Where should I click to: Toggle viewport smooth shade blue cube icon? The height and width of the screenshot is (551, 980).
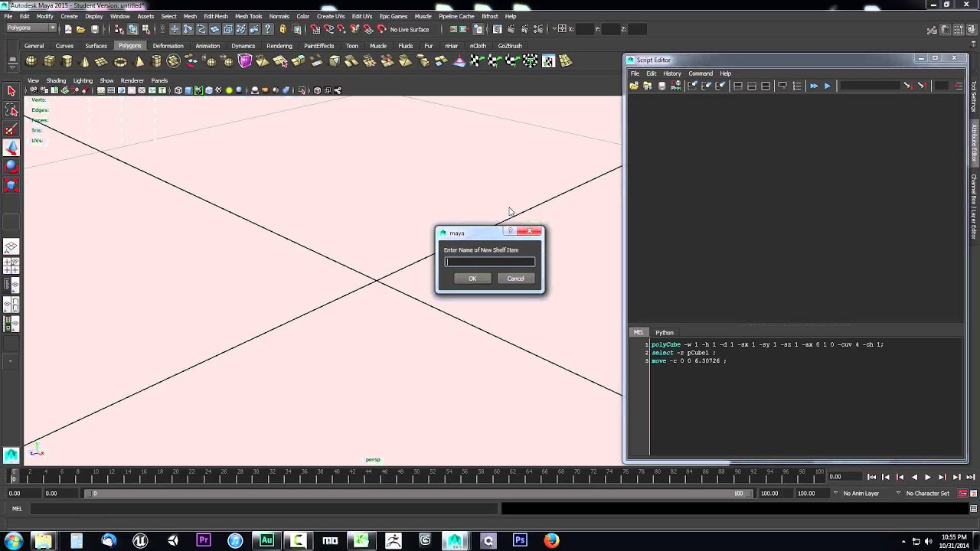coord(188,90)
